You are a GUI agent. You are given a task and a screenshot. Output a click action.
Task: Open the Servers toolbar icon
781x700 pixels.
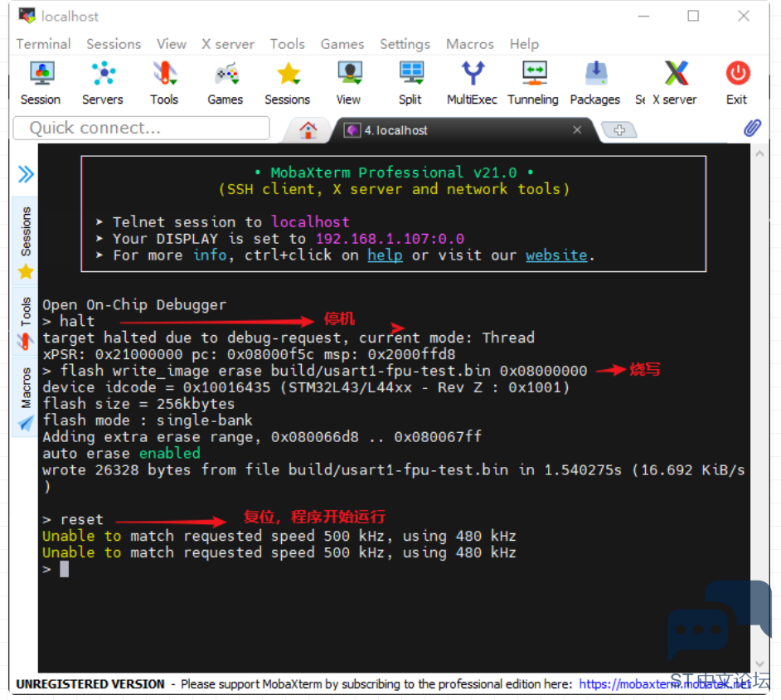pos(103,83)
